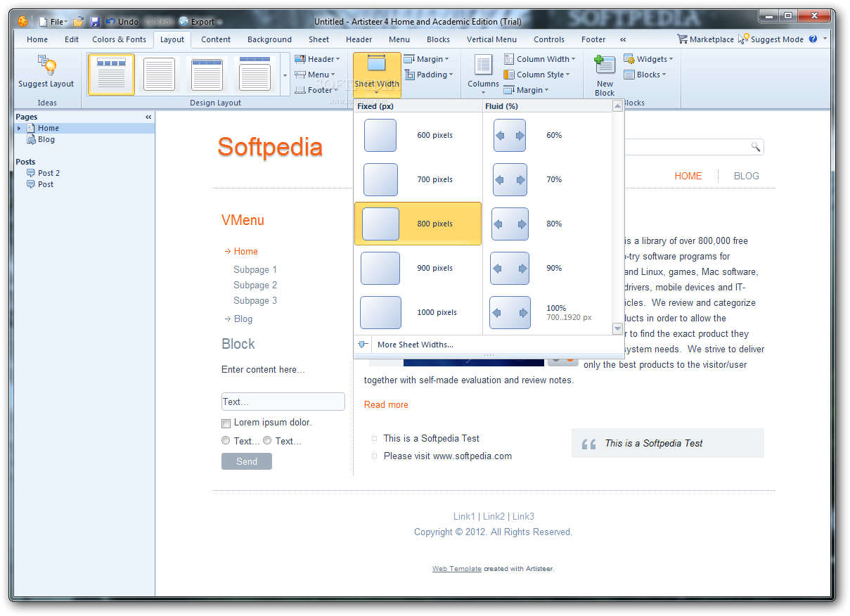Select the fourth design layout thumbnail

[255, 74]
